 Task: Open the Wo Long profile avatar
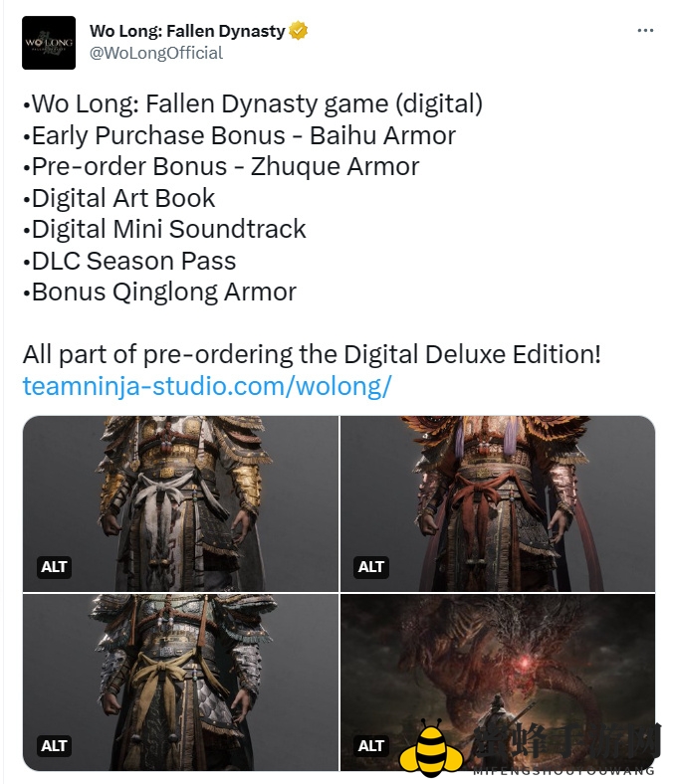pos(49,43)
